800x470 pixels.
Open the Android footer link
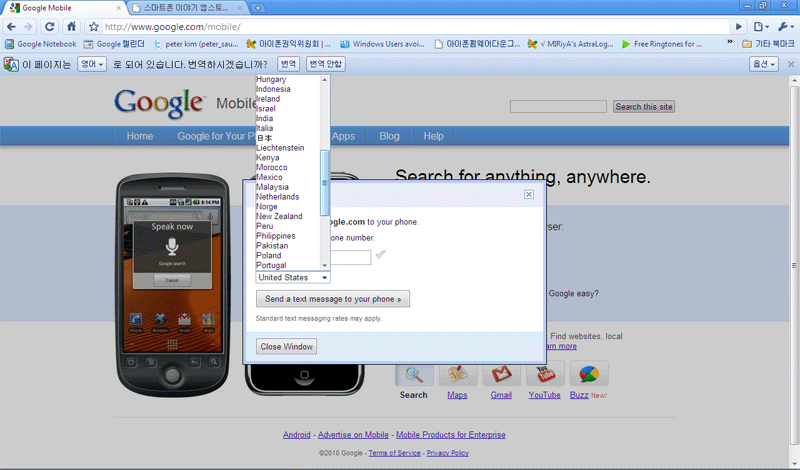point(296,435)
